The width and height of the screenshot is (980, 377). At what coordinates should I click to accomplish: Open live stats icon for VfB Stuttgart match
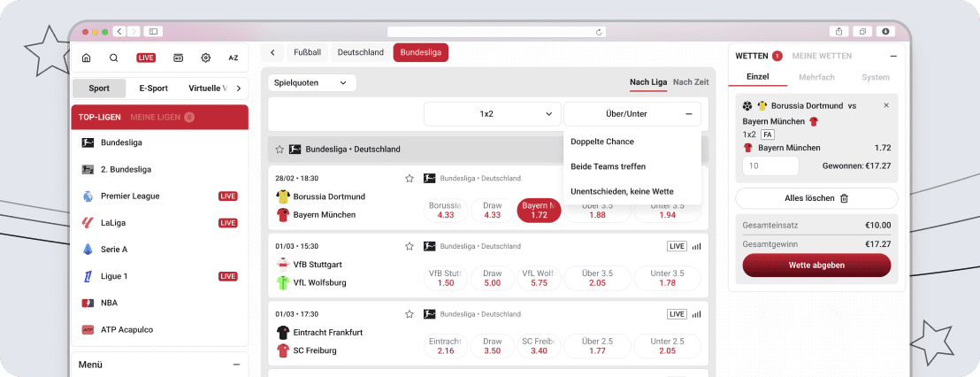click(x=696, y=246)
